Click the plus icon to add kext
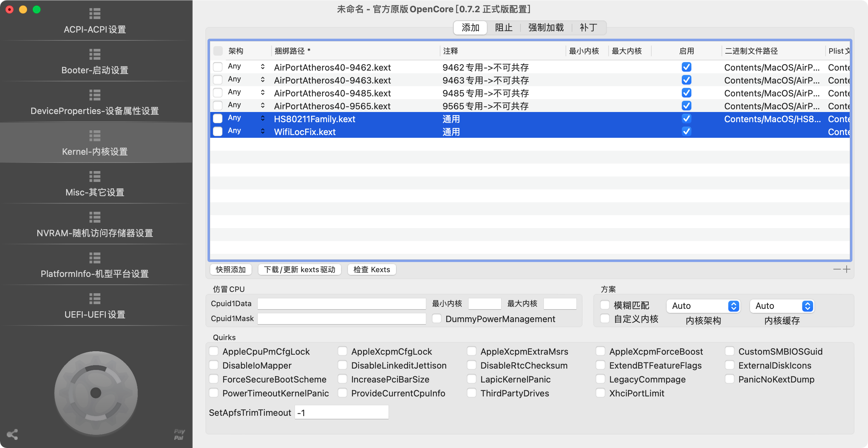 (847, 269)
